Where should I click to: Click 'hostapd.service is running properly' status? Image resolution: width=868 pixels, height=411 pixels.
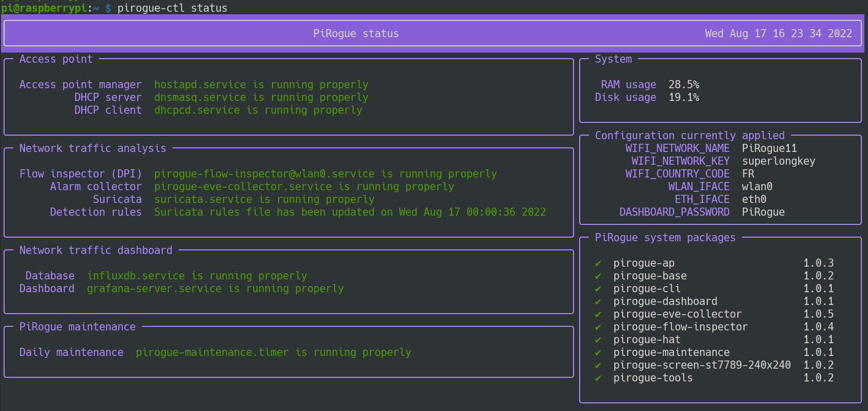point(261,85)
